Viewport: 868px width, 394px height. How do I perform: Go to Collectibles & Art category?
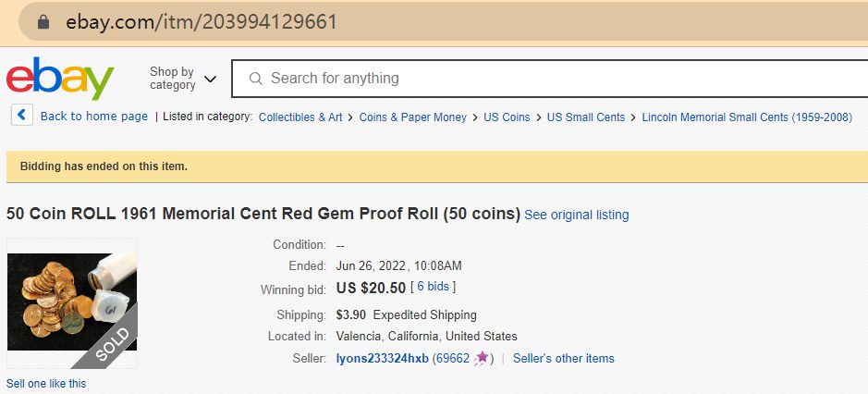[x=300, y=117]
